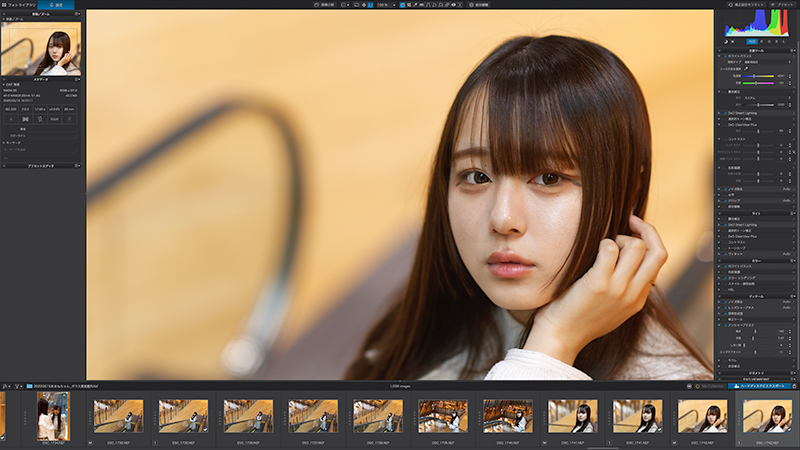Open the export options arrow beside export button
Image resolution: width=800 pixels, height=450 pixels.
794,386
